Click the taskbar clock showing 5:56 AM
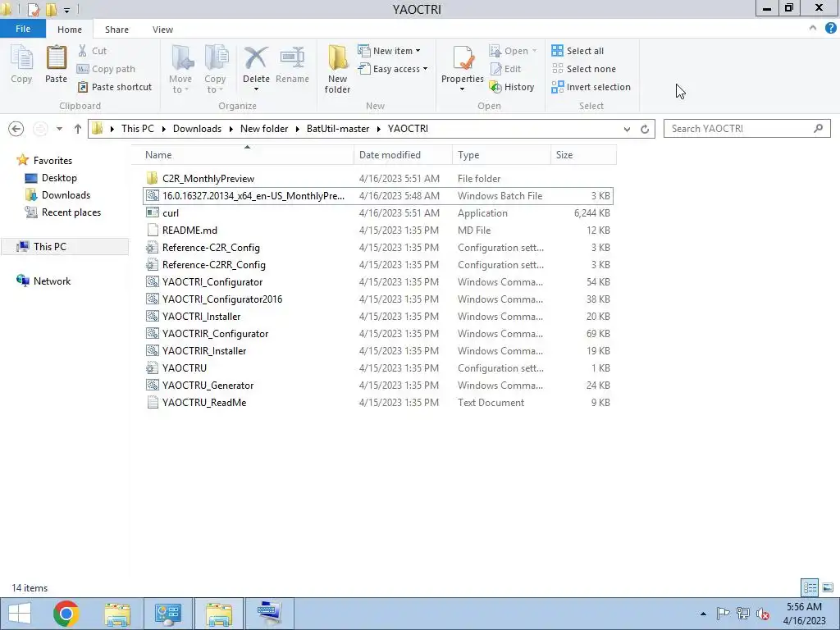 (804, 614)
